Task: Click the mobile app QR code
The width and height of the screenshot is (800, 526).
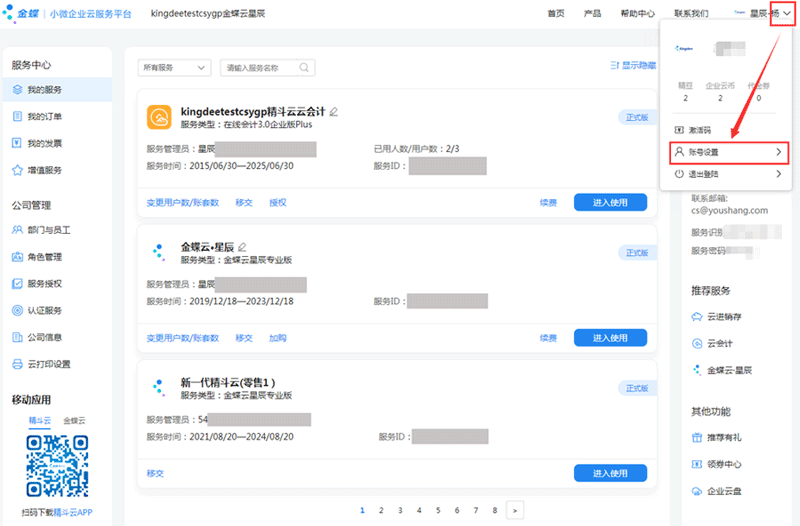Action: click(57, 466)
